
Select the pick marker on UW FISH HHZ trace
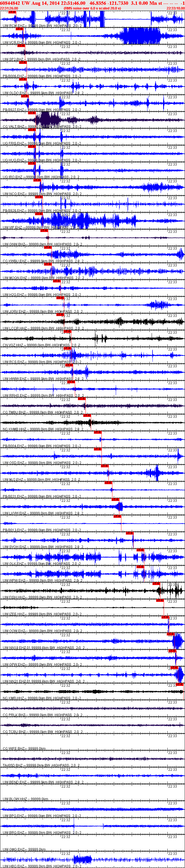point(156,584)
